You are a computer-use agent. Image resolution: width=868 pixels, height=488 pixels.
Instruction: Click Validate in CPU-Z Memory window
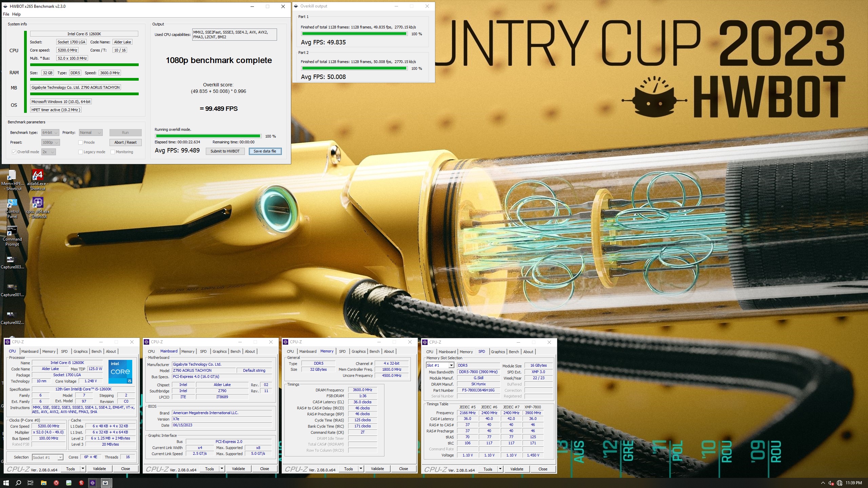tap(377, 469)
